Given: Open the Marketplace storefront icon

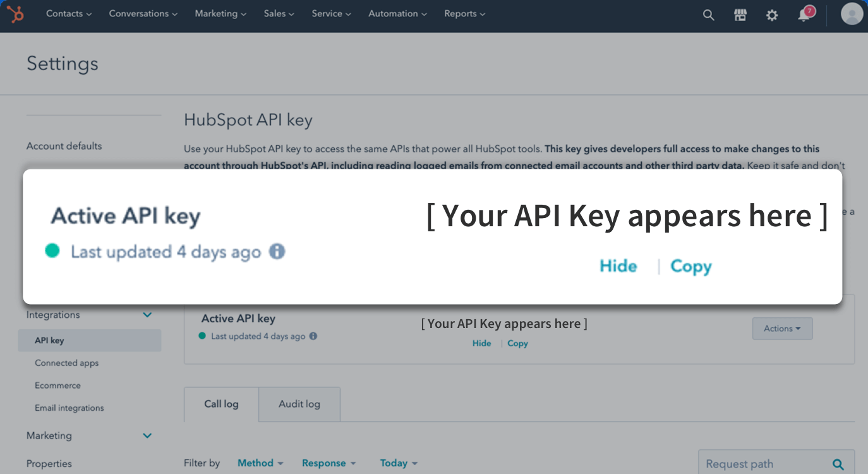Looking at the screenshot, I should tap(740, 15).
